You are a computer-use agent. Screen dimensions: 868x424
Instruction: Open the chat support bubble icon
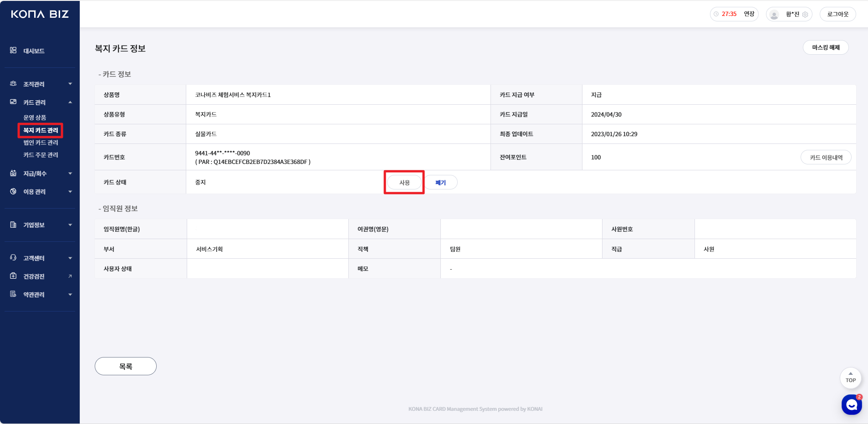coord(851,404)
